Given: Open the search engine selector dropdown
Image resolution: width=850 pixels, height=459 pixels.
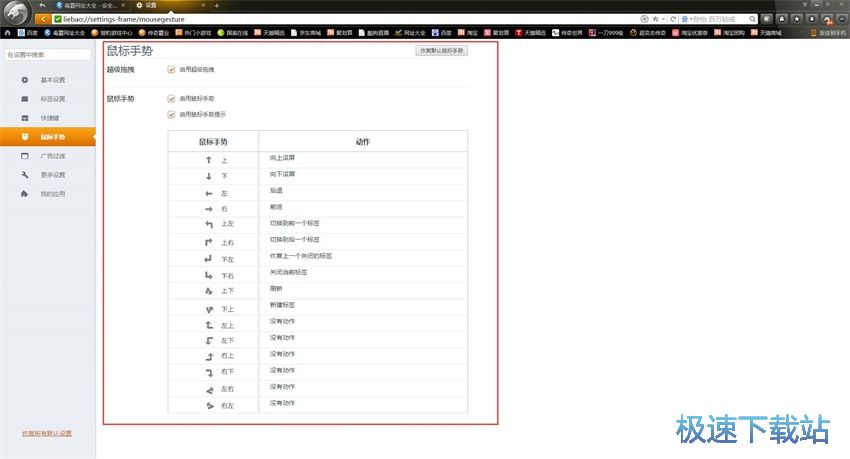Looking at the screenshot, I should pos(686,19).
